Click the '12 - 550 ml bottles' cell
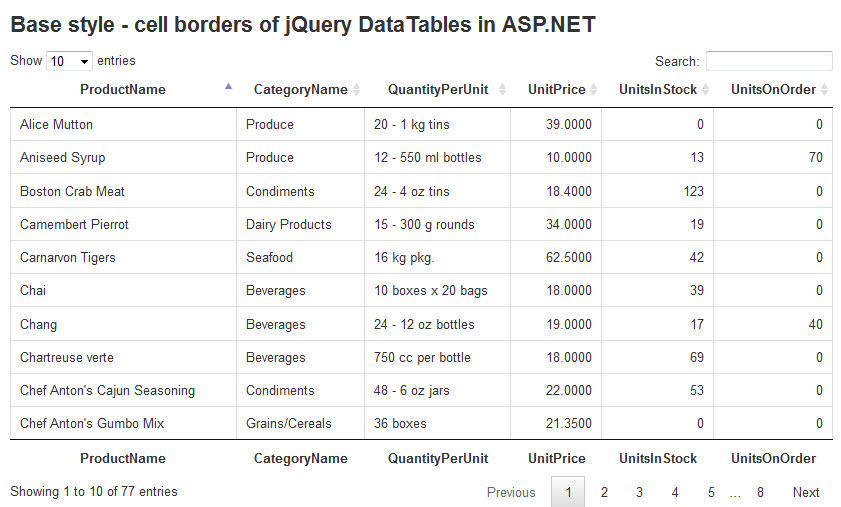 [438, 157]
